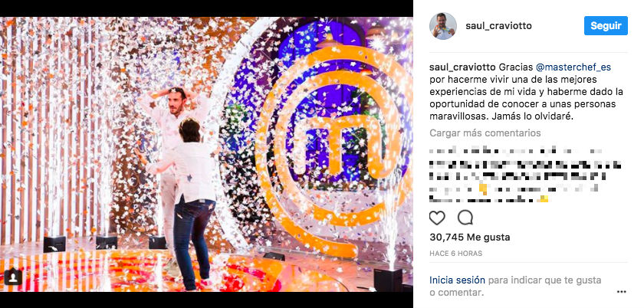
Task: Open saul_craviotto username in the post header
Action: tap(498, 26)
